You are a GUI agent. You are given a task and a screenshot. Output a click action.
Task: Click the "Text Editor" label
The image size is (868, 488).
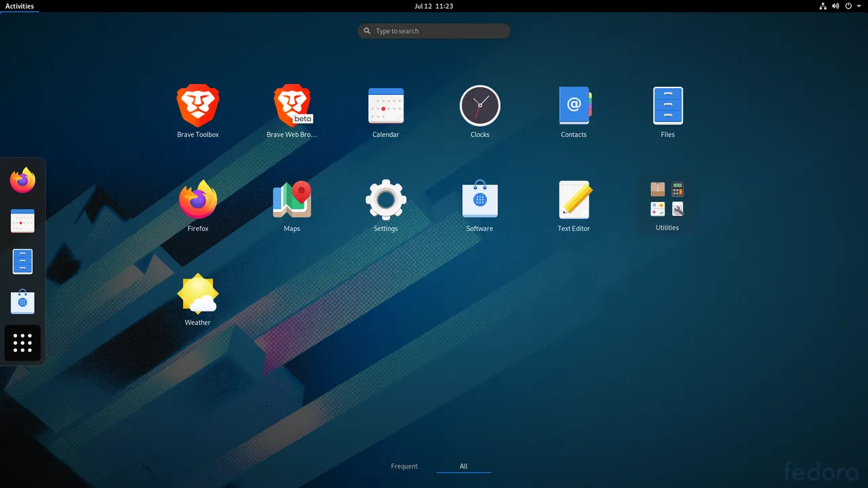tap(574, 229)
